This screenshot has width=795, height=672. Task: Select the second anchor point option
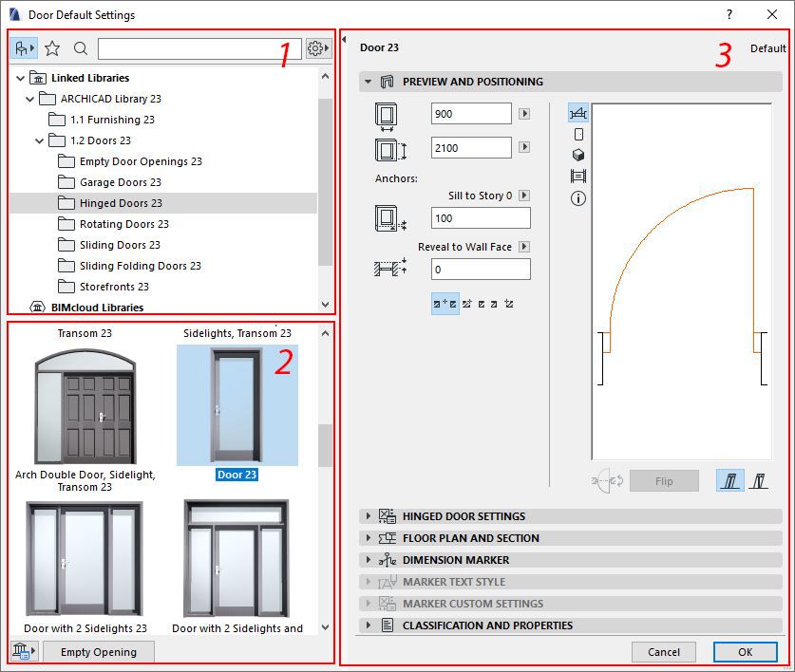click(467, 304)
